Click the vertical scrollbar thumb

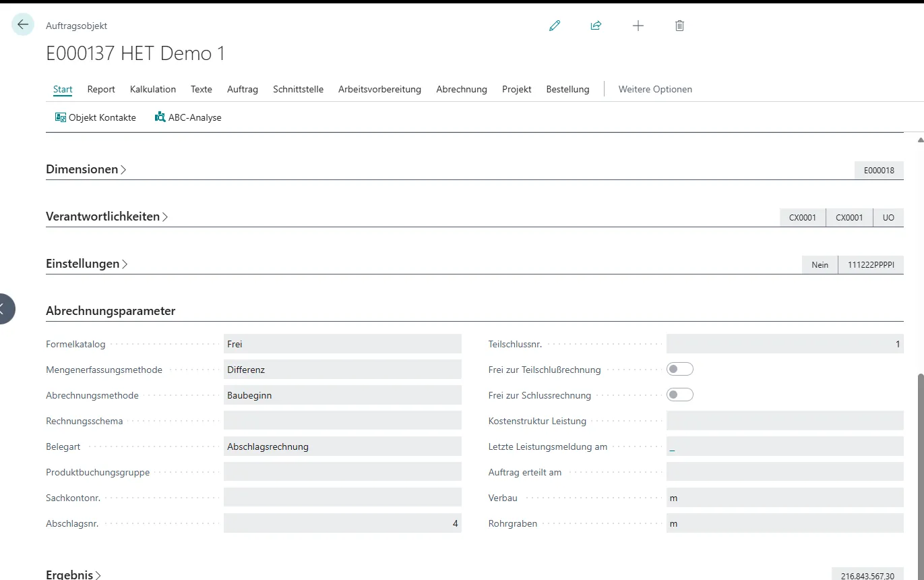[x=920, y=472]
